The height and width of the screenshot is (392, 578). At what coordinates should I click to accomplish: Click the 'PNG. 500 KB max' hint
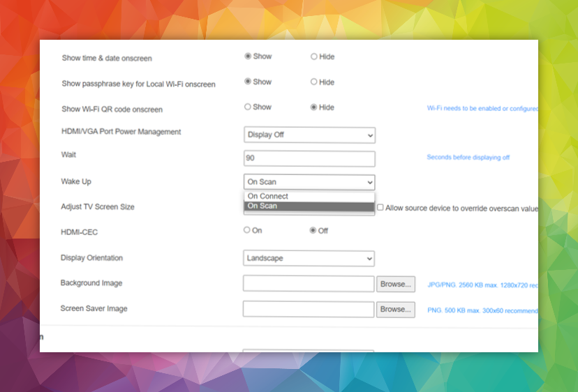[x=482, y=310]
